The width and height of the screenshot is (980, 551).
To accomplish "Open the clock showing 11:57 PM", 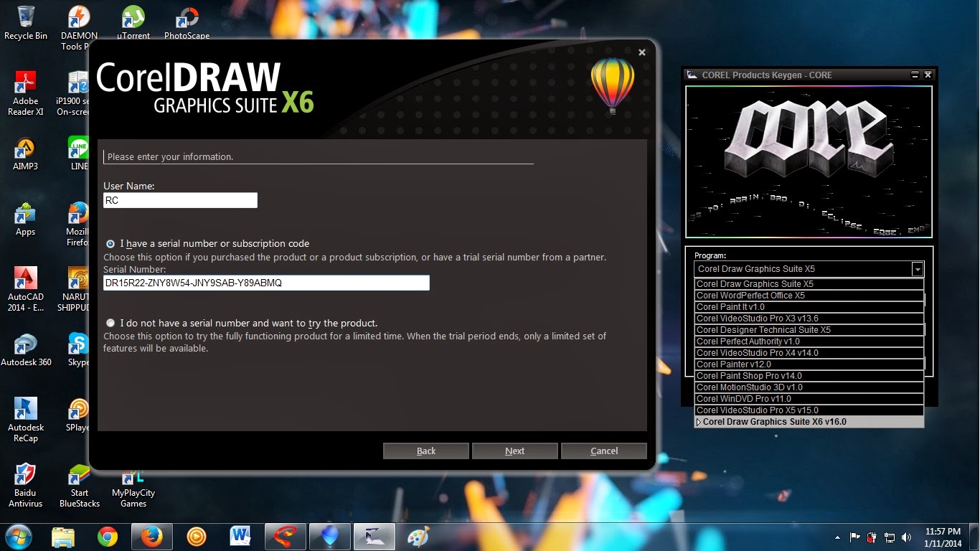I will pos(943,537).
